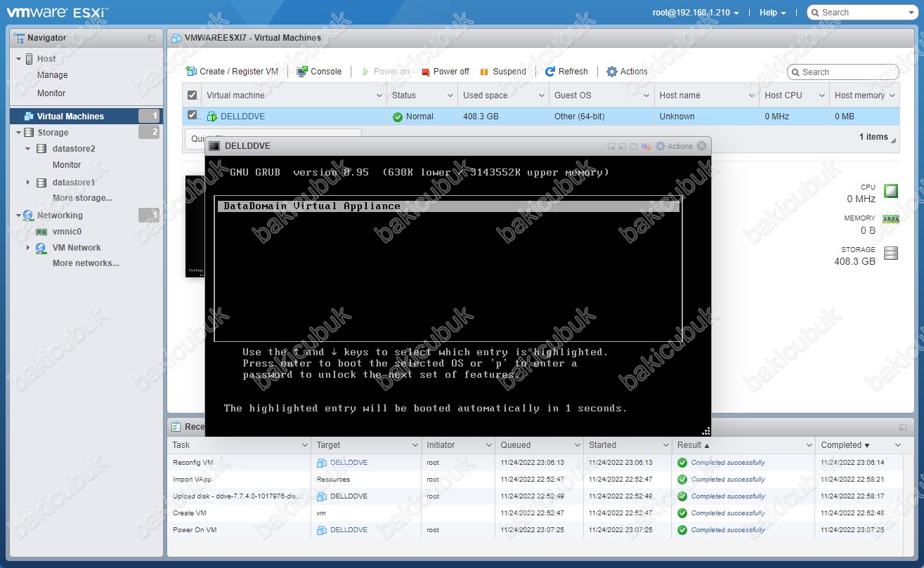The image size is (924, 568).
Task: Open DELLDDVE target link in Reconfig VM row
Action: (x=349, y=463)
